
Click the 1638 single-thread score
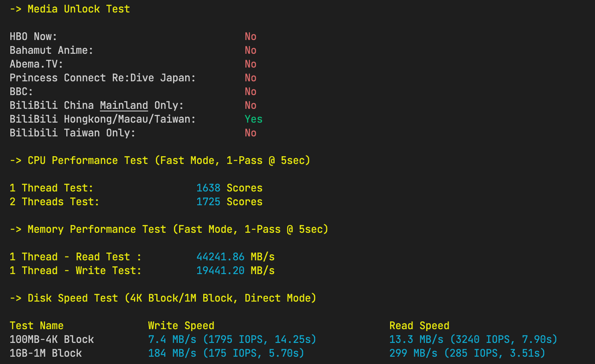click(208, 188)
